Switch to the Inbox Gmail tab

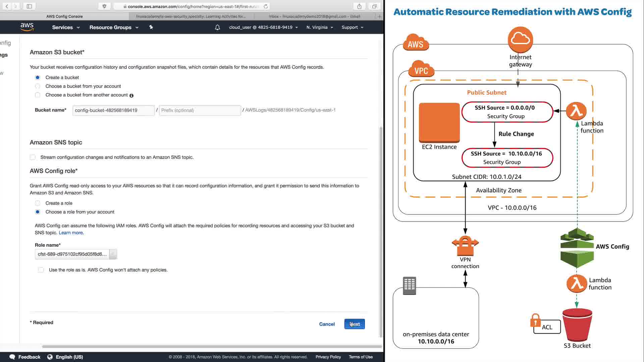pyautogui.click(x=314, y=16)
